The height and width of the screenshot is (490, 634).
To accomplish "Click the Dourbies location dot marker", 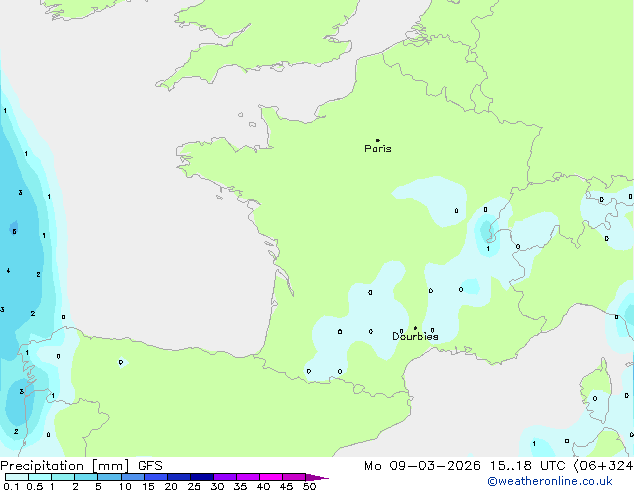I will coord(415,328).
